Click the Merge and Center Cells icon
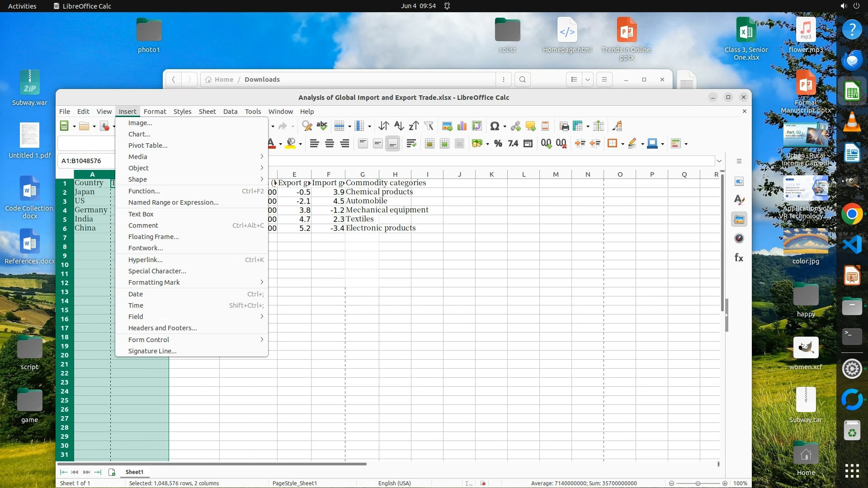The width and height of the screenshot is (868, 488). [429, 144]
